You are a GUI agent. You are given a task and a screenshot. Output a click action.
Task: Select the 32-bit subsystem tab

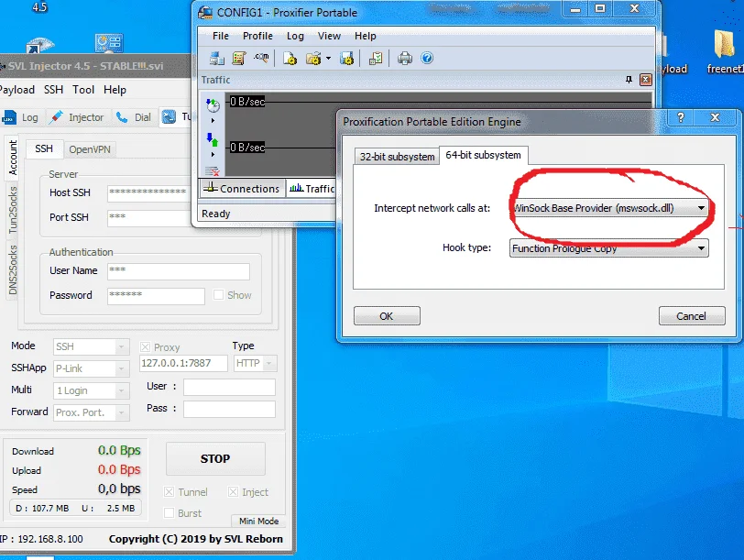click(397, 157)
